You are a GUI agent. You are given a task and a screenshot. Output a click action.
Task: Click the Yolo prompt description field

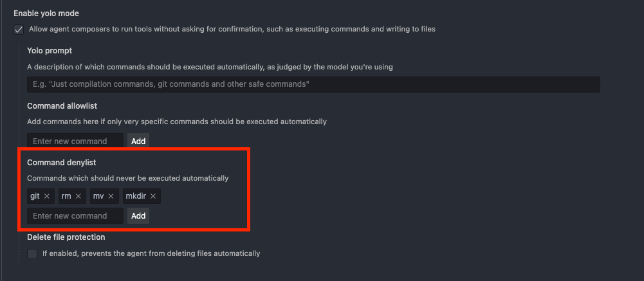(313, 84)
